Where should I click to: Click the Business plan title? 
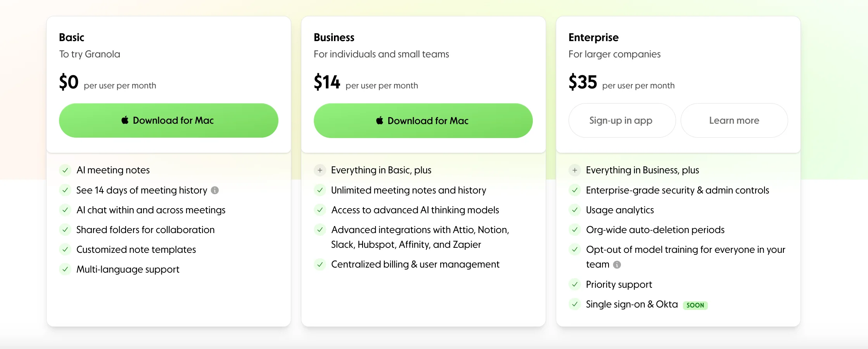[334, 37]
